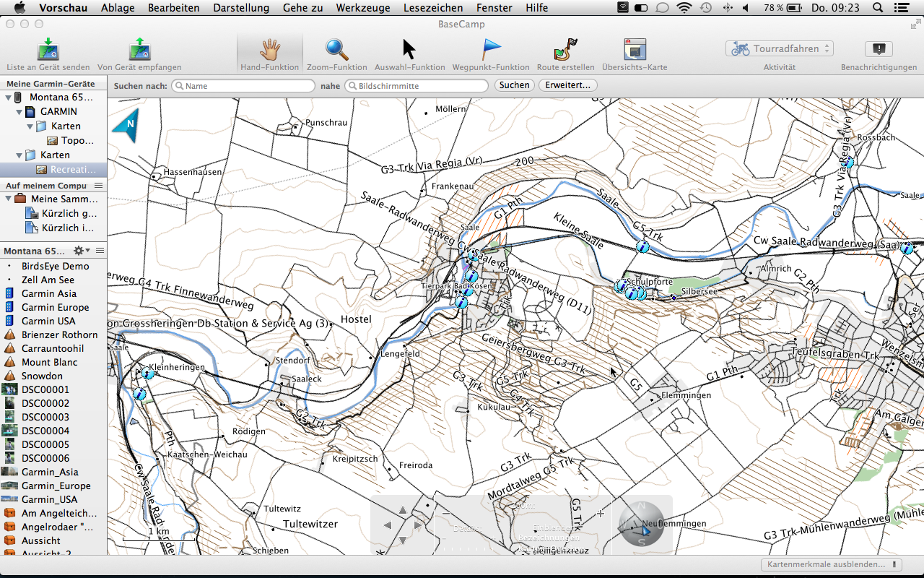Open the Benachrichtigungen notifications icon
924x578 pixels.
click(879, 49)
